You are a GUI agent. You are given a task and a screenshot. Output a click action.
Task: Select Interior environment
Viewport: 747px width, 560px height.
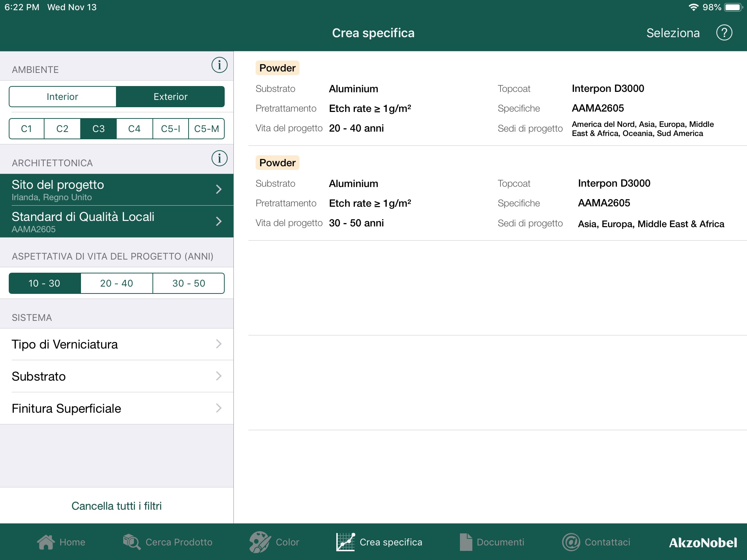[x=62, y=97]
